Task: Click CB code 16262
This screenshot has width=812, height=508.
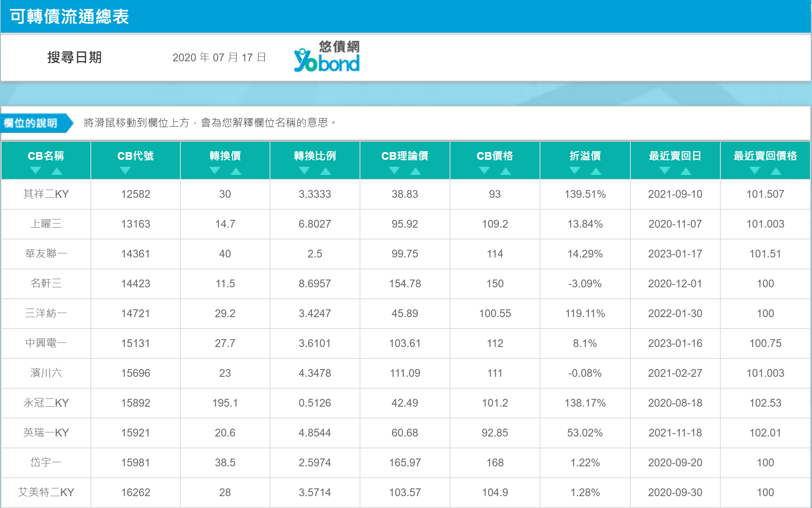Action: (135, 492)
